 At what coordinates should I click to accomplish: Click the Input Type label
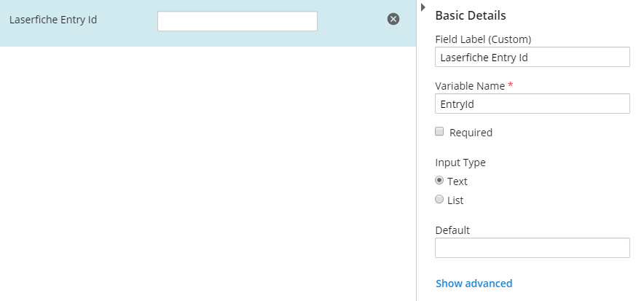pos(460,163)
